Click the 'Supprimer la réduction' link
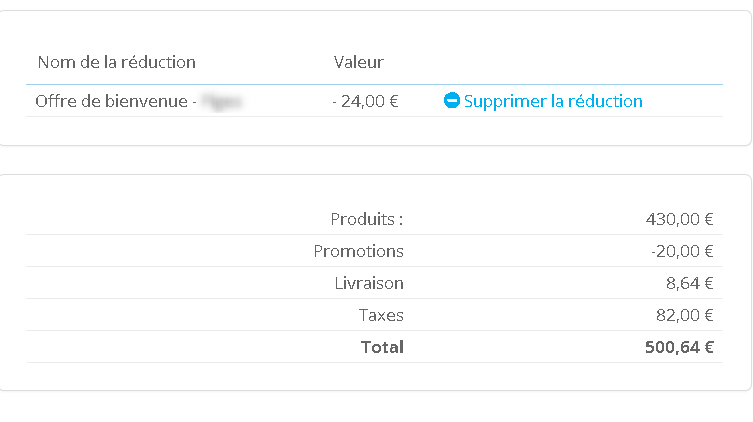 [x=553, y=101]
